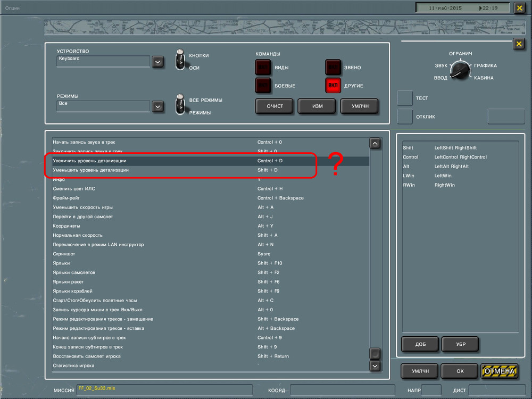
Task: Flip the ВСЕ РЕЖИМЫ/РЕЖИМЫ toggle switch
Action: point(180,105)
